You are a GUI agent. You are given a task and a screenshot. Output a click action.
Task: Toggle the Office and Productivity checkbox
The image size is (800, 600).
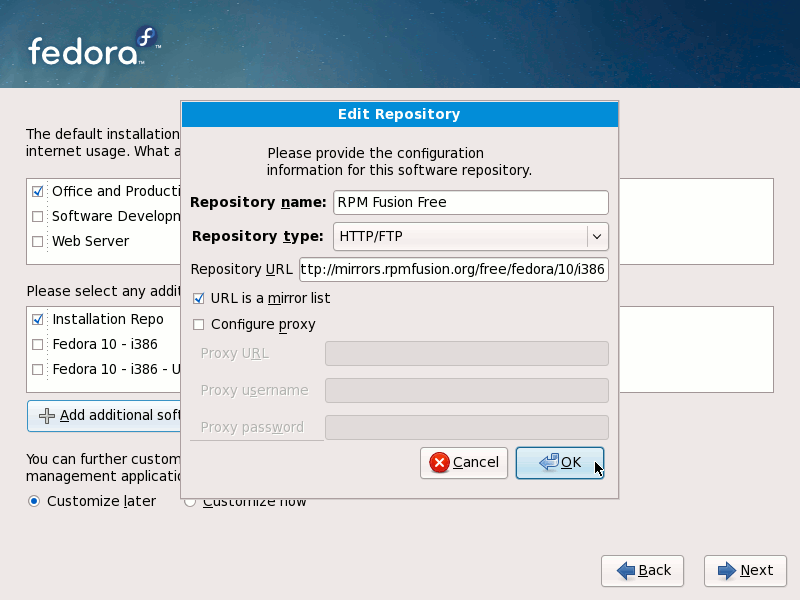click(x=37, y=191)
